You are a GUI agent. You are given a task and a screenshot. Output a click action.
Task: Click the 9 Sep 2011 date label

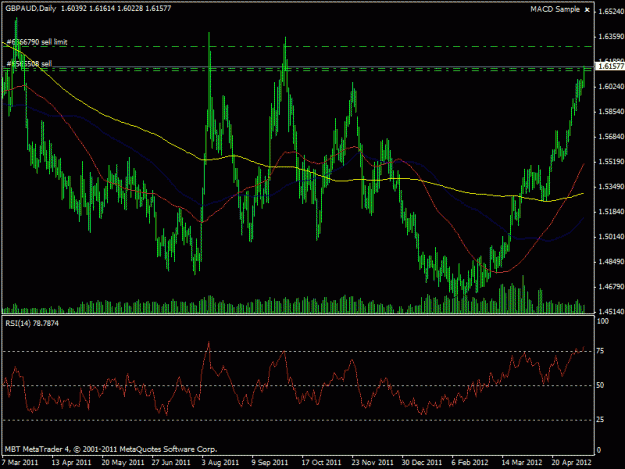[x=270, y=463]
